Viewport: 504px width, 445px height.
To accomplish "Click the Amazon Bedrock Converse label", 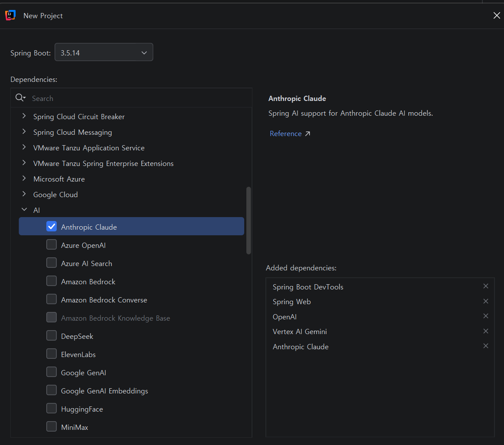I will (104, 300).
